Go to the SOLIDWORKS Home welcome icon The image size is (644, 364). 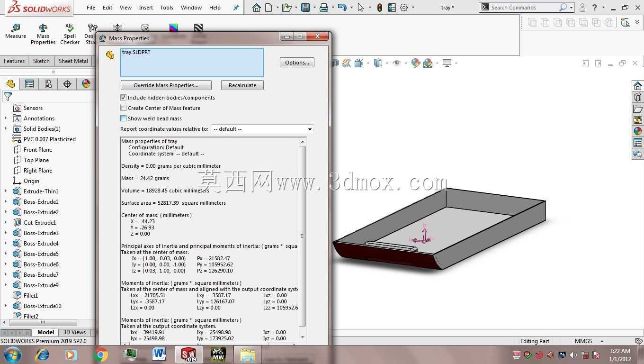click(256, 8)
